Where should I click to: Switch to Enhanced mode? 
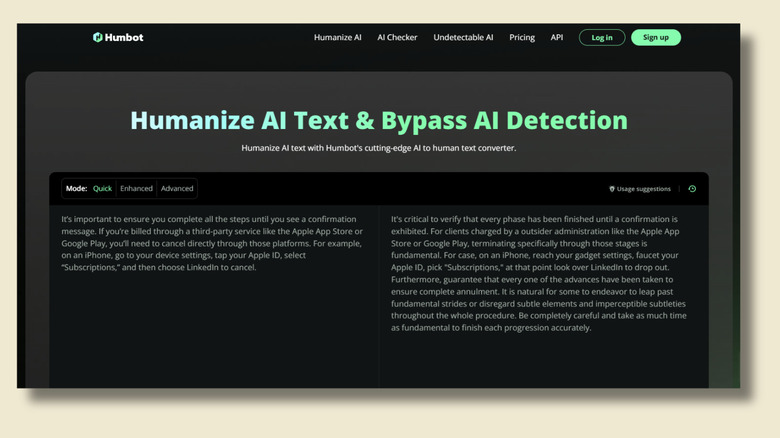point(136,189)
